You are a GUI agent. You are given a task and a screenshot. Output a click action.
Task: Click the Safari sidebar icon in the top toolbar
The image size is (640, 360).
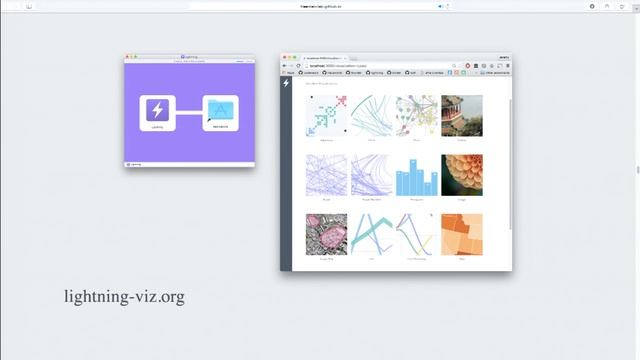(x=29, y=6)
